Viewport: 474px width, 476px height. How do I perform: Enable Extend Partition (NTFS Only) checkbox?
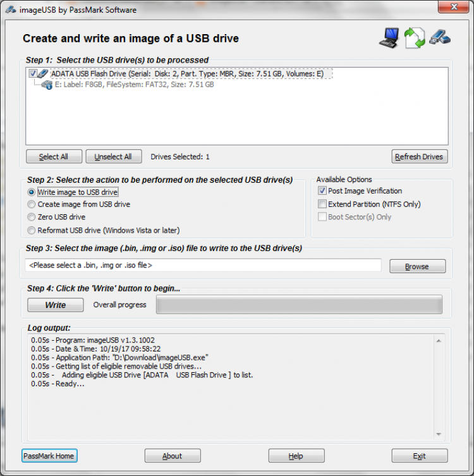coord(322,204)
